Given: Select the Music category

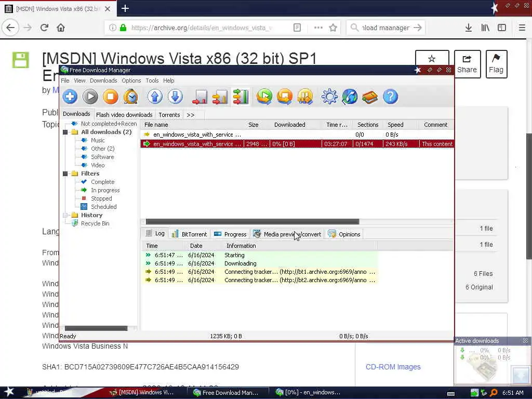Looking at the screenshot, I should click(x=98, y=140).
